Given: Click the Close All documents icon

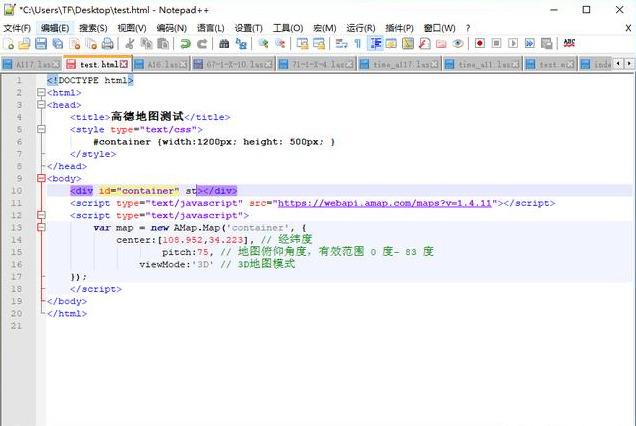Looking at the screenshot, I should click(91, 43).
